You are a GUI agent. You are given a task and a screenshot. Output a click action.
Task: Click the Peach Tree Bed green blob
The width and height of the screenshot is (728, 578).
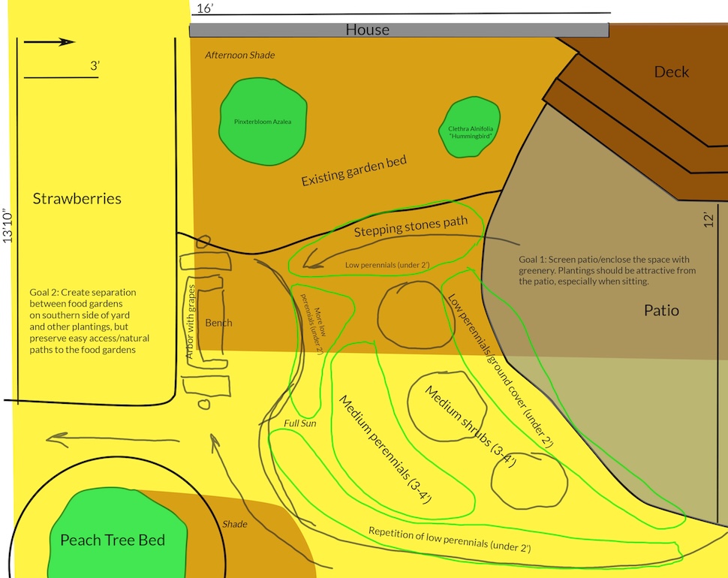(x=113, y=540)
